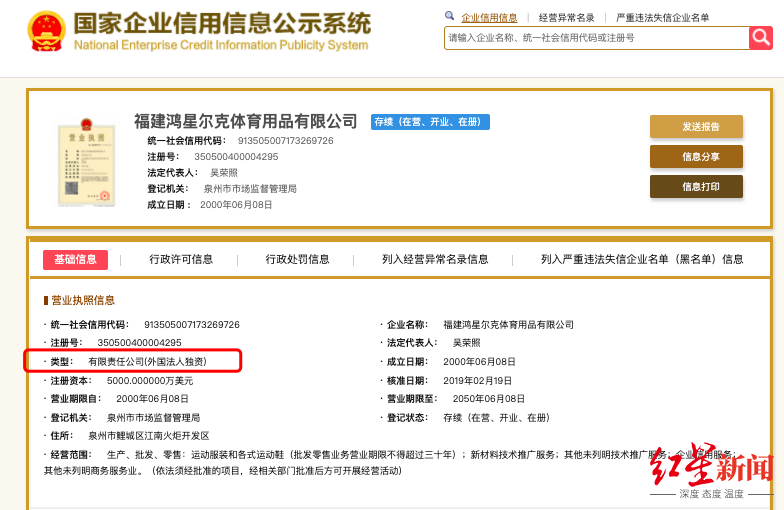The height and width of the screenshot is (510, 784).
Task: Click the 经营范围 description text
Action: 390,462
